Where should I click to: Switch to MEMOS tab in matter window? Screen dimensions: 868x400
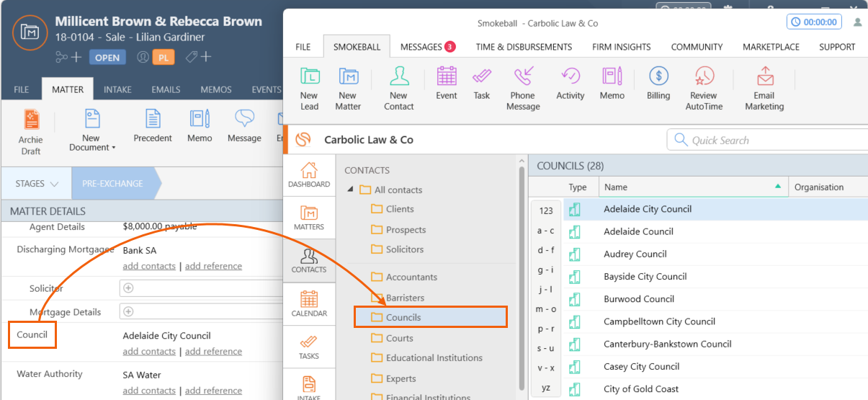pos(216,90)
